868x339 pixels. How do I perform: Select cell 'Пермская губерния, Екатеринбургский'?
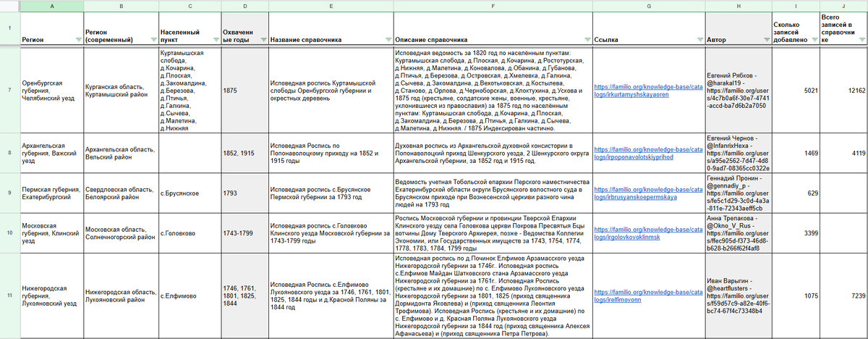[x=51, y=193]
